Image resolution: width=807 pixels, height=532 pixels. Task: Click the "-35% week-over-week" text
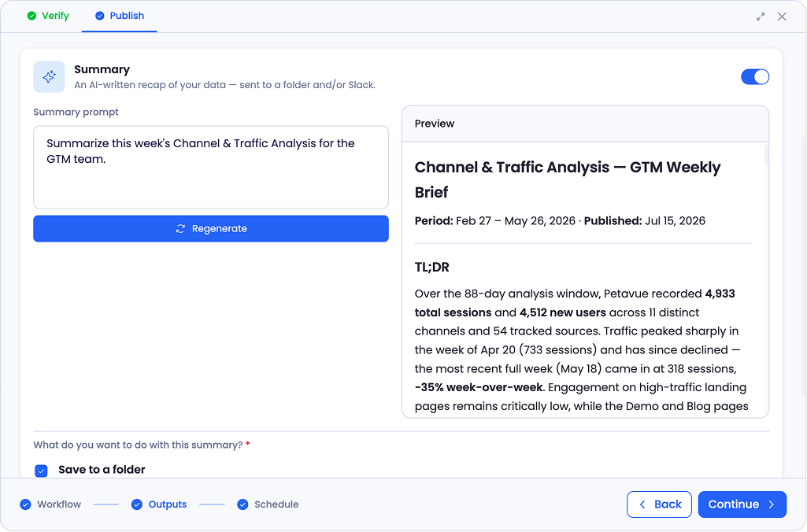(479, 387)
